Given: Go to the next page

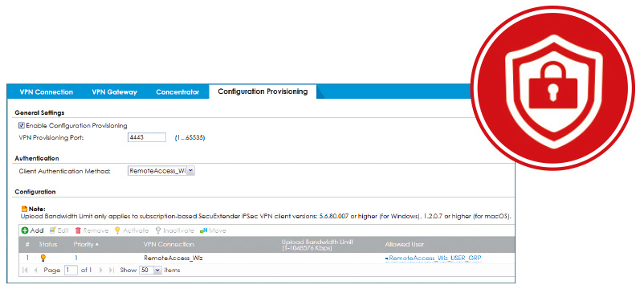Looking at the screenshot, I should pos(101,271).
